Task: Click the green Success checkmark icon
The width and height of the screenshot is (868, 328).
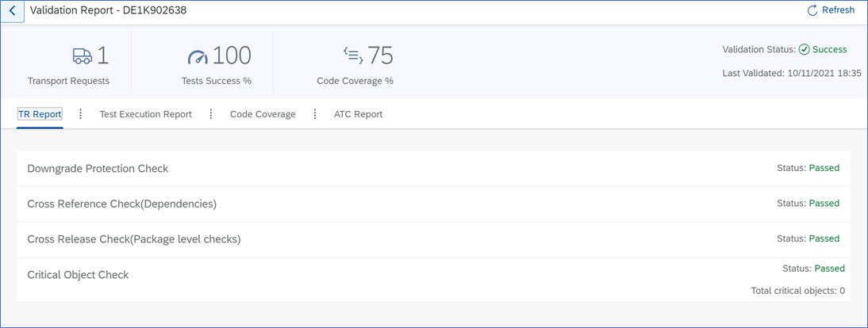Action: point(804,50)
